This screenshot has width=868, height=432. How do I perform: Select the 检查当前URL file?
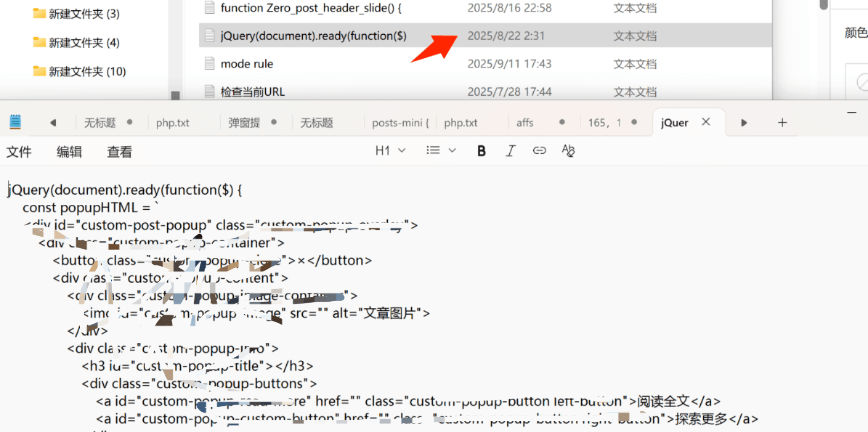click(x=252, y=92)
